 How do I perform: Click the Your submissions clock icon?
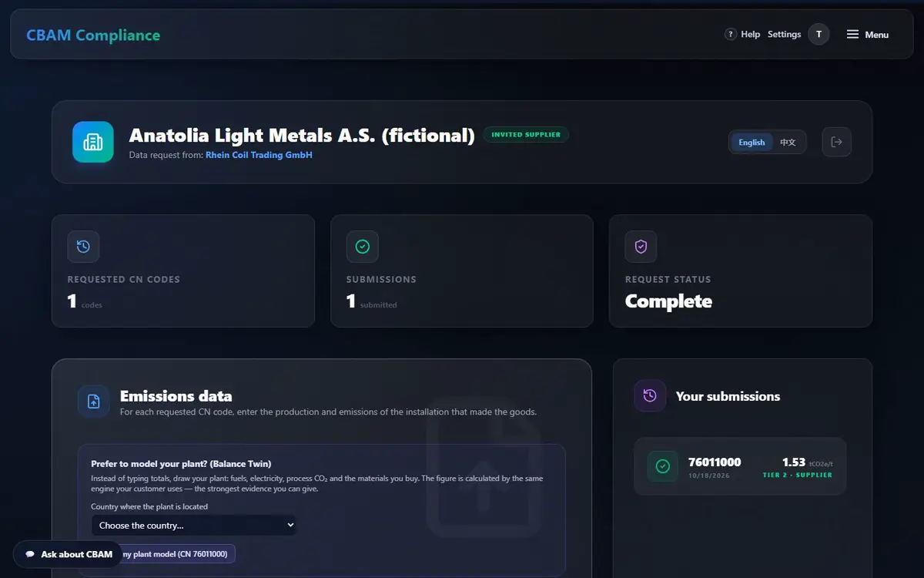click(650, 395)
